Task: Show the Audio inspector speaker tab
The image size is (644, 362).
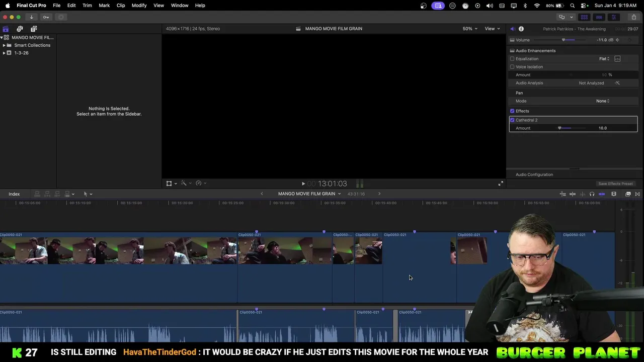Action: (x=512, y=29)
